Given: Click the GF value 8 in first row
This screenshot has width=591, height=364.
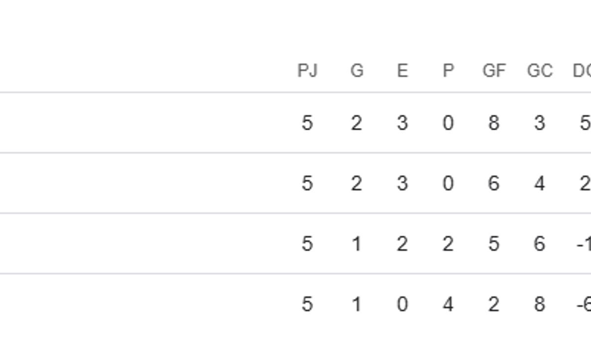Looking at the screenshot, I should (x=494, y=122).
